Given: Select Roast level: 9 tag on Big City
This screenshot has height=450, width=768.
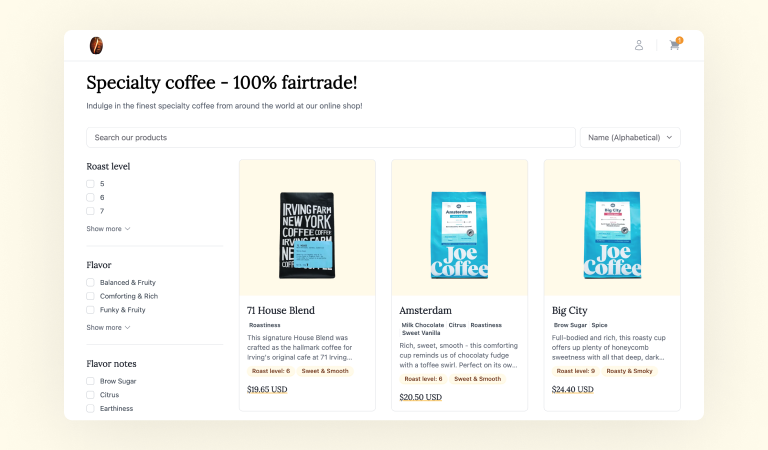Looking at the screenshot, I should tap(576, 371).
